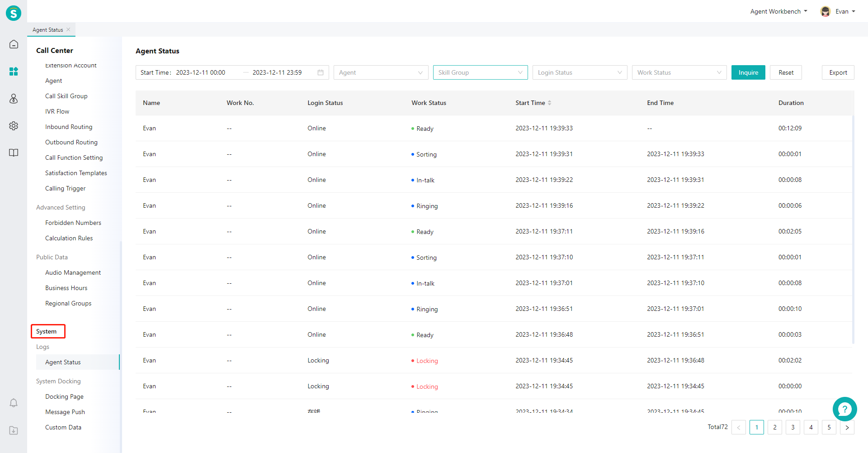Open the knowledge book icon in left rail
The width and height of the screenshot is (868, 453).
coord(14,153)
